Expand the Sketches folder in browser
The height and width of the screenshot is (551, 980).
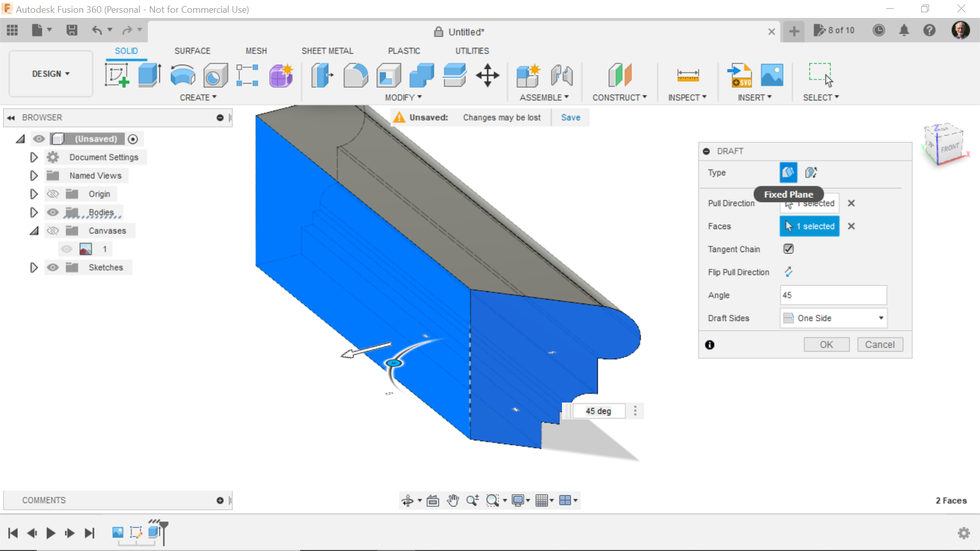pos(34,267)
